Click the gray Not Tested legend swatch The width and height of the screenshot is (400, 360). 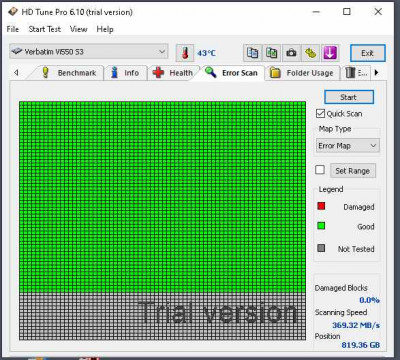[321, 248]
